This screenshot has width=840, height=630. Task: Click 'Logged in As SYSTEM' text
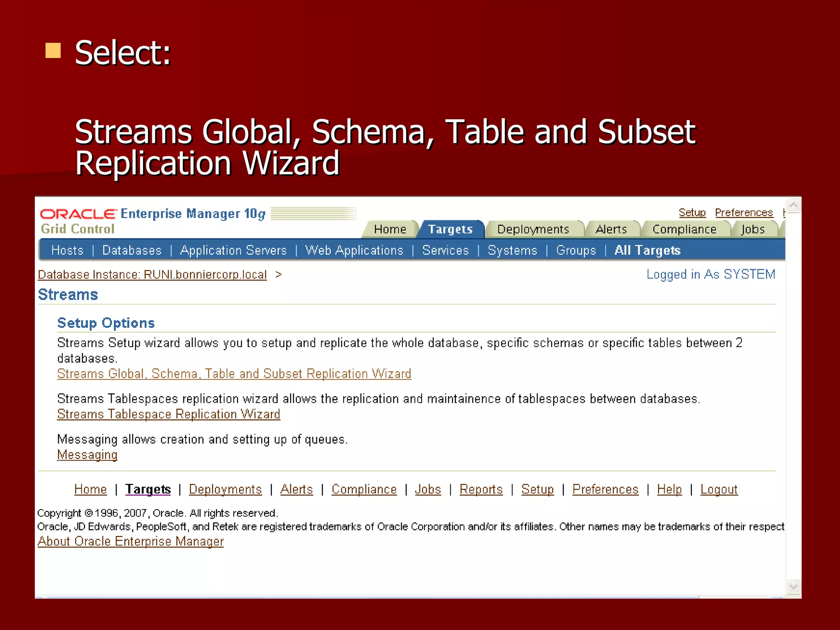click(x=711, y=274)
